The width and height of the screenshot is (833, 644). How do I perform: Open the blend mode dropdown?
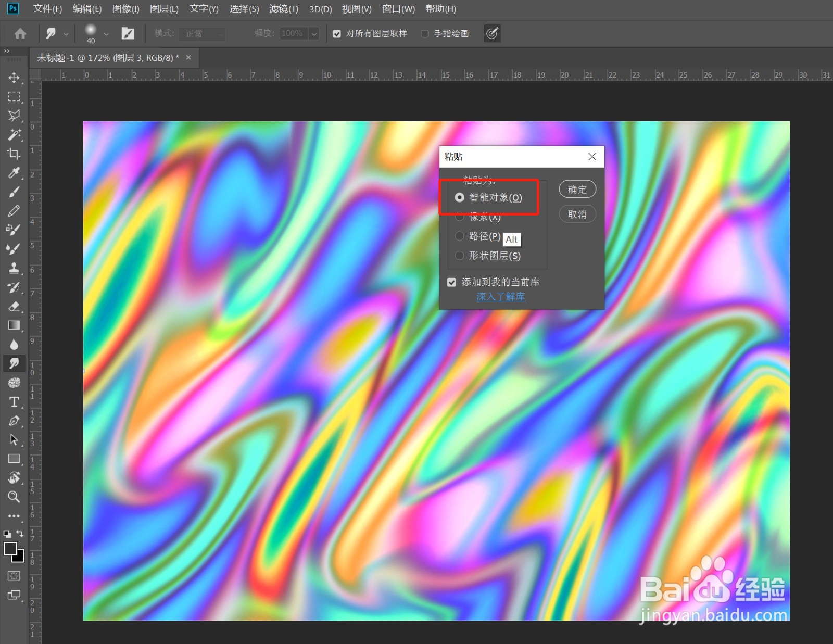pyautogui.click(x=203, y=34)
